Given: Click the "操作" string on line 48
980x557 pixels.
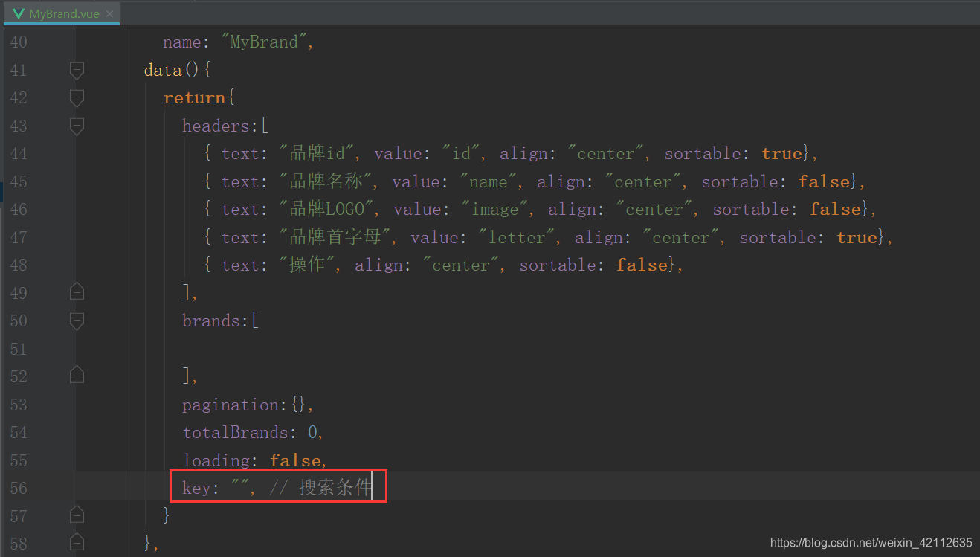Looking at the screenshot, I should click(x=307, y=265).
